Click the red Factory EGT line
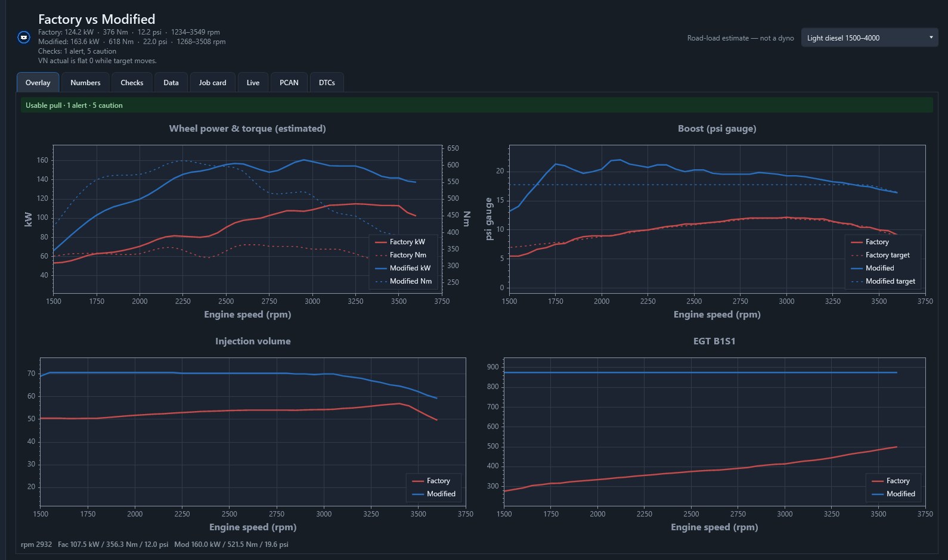The width and height of the screenshot is (948, 560). (701, 471)
